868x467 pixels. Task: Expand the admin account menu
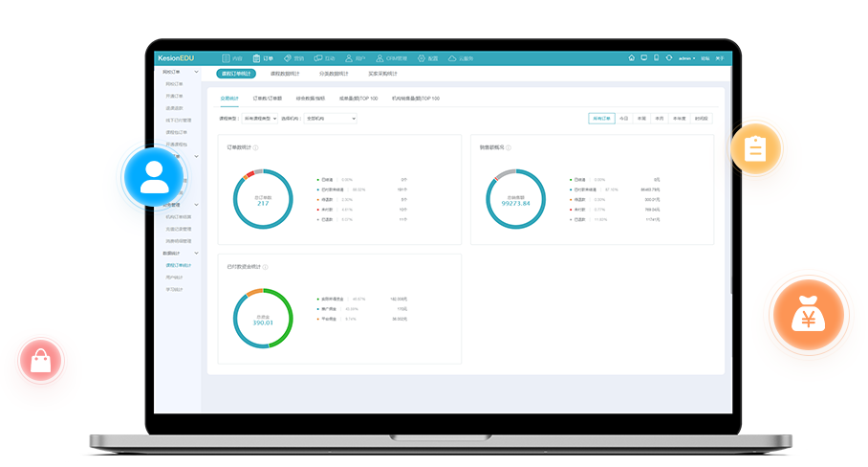point(686,58)
